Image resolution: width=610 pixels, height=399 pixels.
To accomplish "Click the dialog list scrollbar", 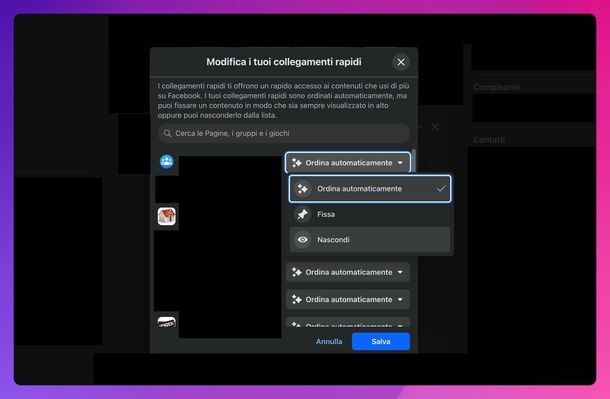I will (414, 160).
